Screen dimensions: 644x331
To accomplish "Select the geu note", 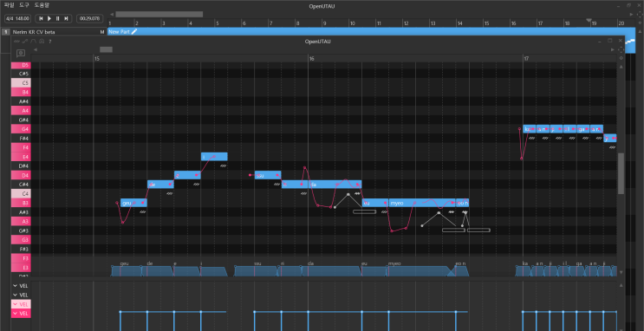I will 133,203.
